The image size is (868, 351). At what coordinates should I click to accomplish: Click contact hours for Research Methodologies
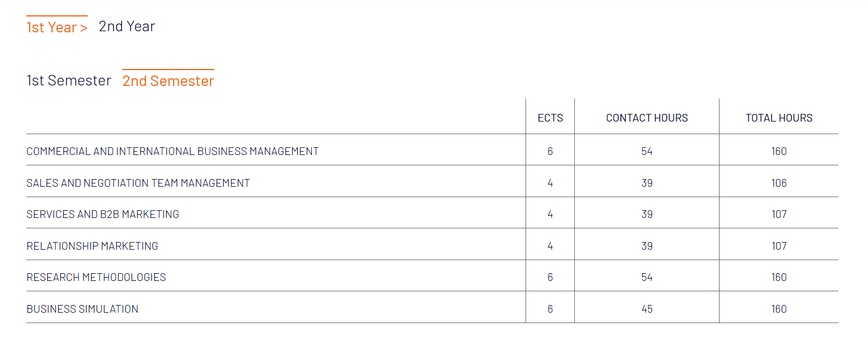[x=647, y=277]
